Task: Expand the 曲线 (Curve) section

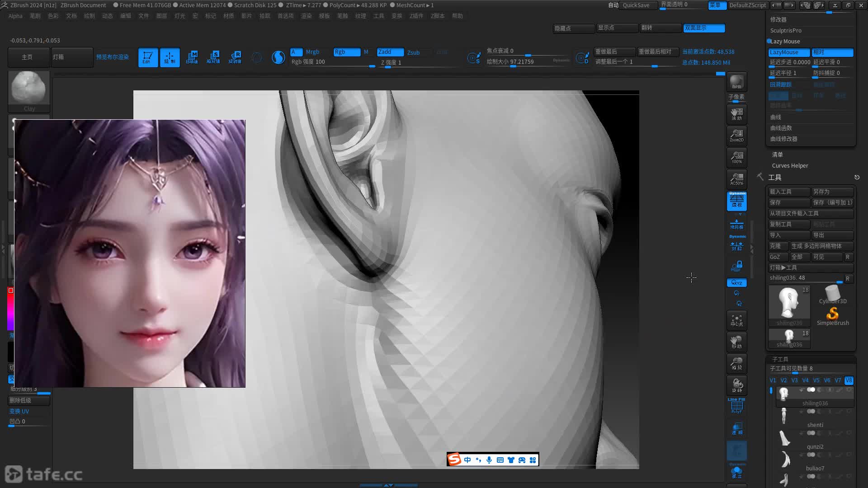Action: click(776, 117)
